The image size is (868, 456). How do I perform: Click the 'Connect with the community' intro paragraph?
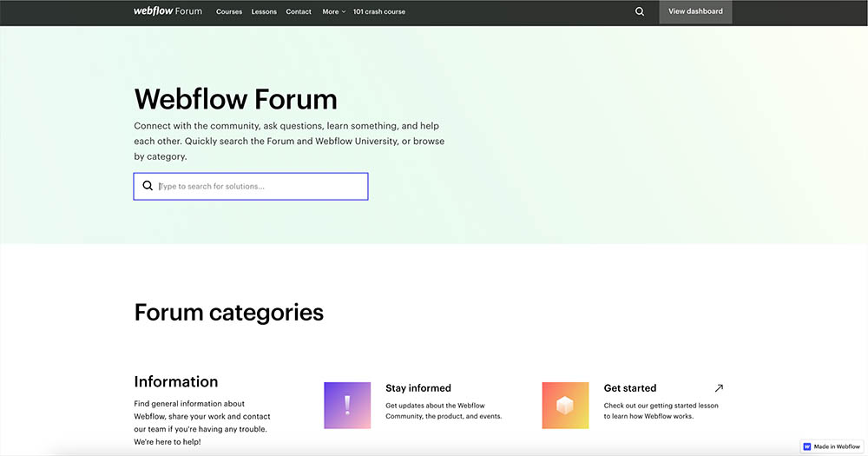tap(289, 142)
